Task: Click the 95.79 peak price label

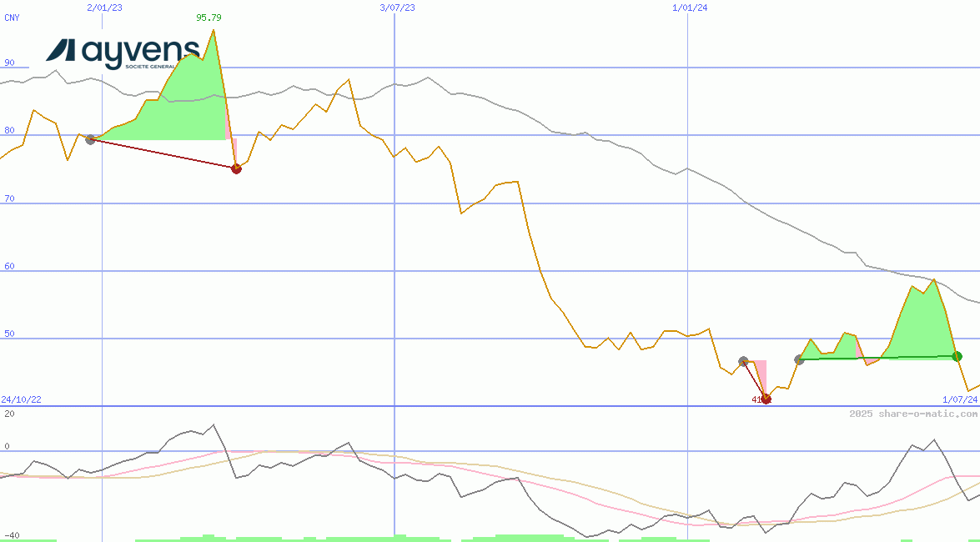Action: [x=209, y=18]
